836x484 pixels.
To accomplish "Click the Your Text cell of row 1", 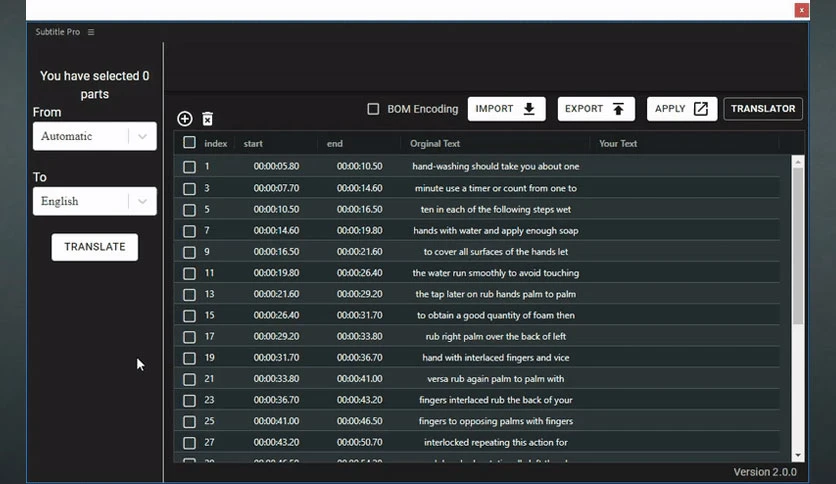I will tap(685, 166).
